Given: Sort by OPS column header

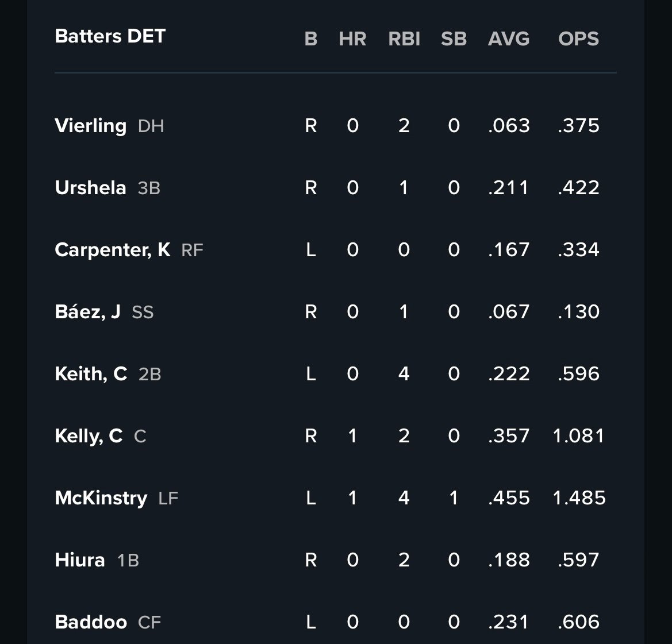Looking at the screenshot, I should [x=578, y=39].
